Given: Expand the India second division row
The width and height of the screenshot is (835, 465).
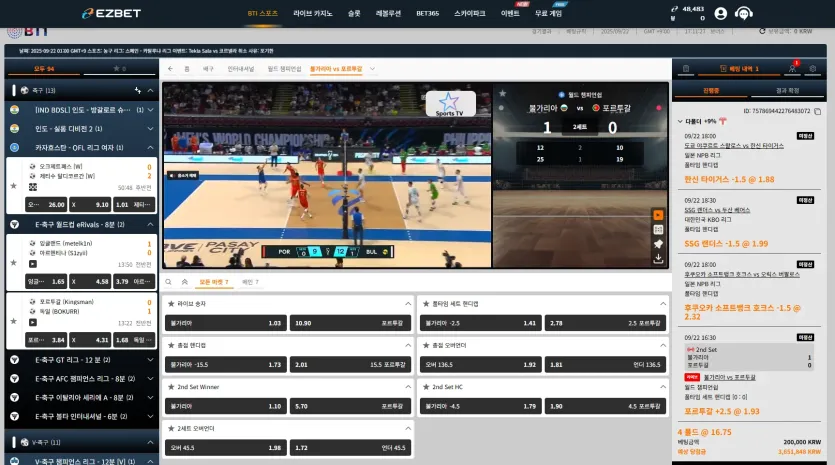Looking at the screenshot, I should coord(151,128).
